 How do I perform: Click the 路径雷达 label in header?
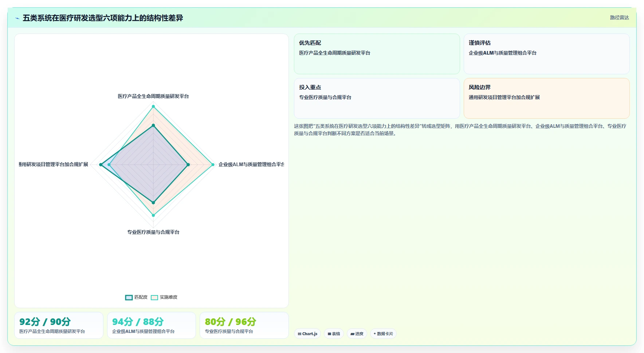619,17
